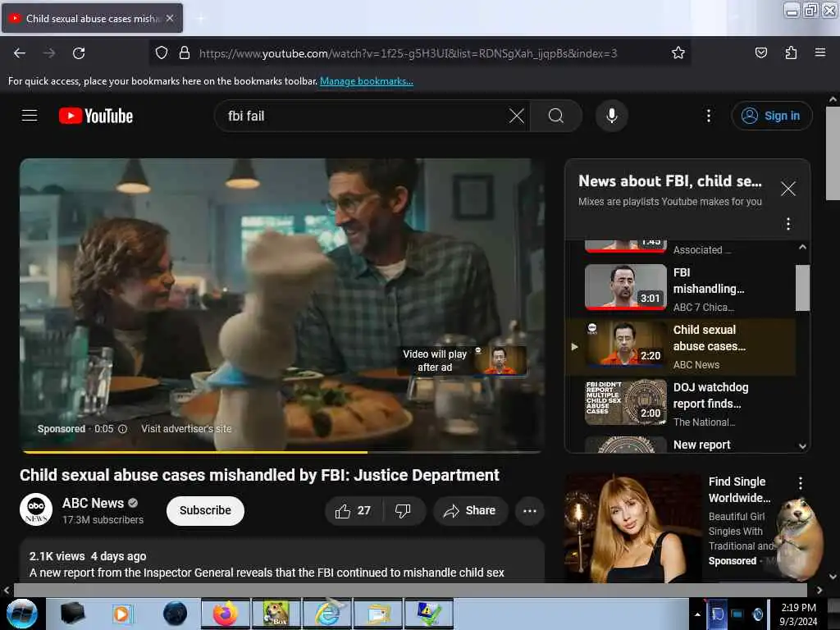Open Manage bookmarks link

pos(367,81)
